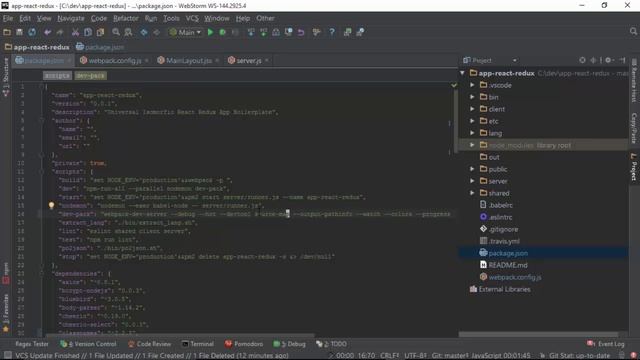Click Undo arrow in toolbar
This screenshot has width=640, height=360.
(48, 32)
